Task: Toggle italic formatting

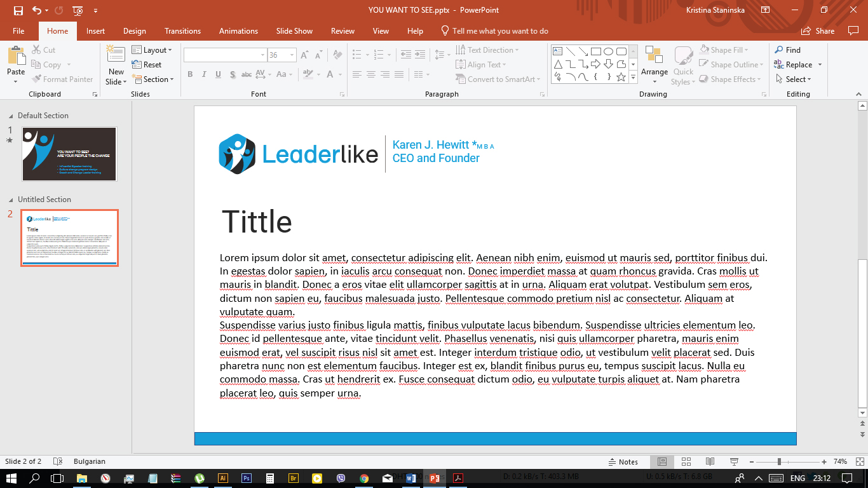Action: point(203,74)
